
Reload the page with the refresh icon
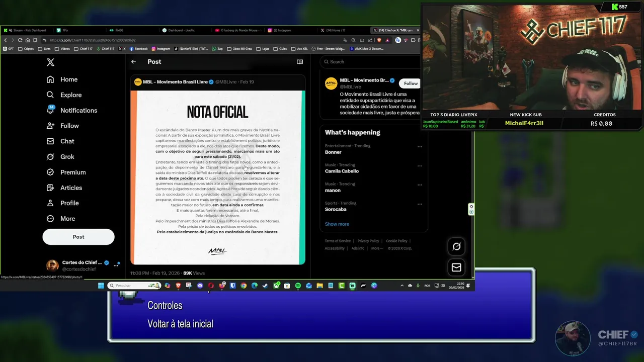pos(20,40)
